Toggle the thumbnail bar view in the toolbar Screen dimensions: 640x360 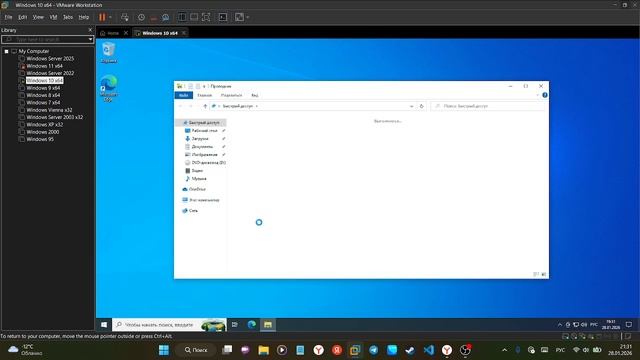(194, 17)
